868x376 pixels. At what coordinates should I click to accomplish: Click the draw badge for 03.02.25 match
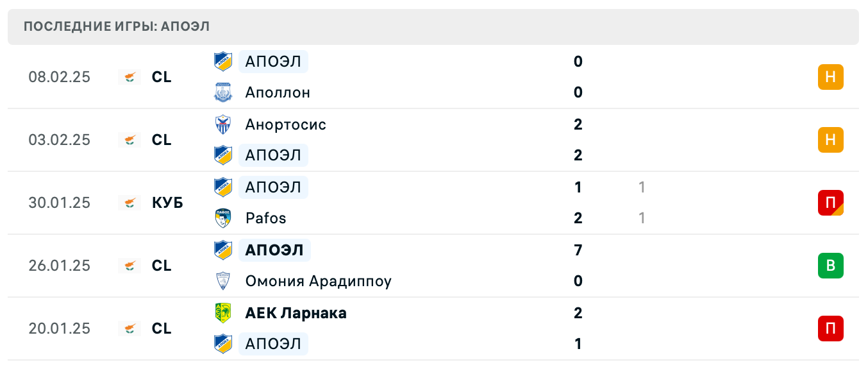[830, 140]
